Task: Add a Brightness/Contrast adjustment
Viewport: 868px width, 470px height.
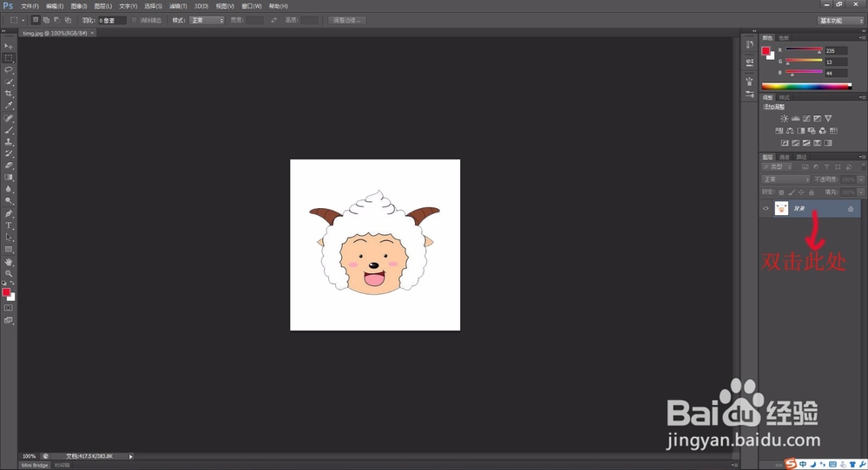Action: click(785, 118)
